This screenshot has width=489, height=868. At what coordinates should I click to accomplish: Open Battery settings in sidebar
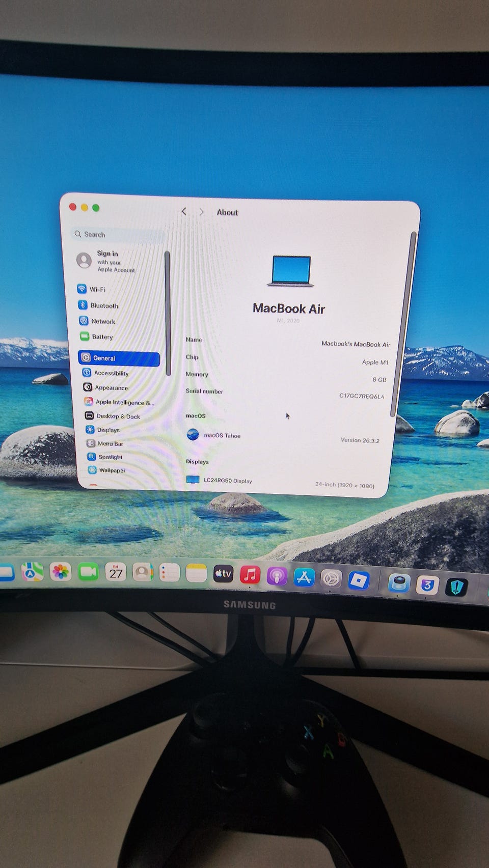(96, 337)
